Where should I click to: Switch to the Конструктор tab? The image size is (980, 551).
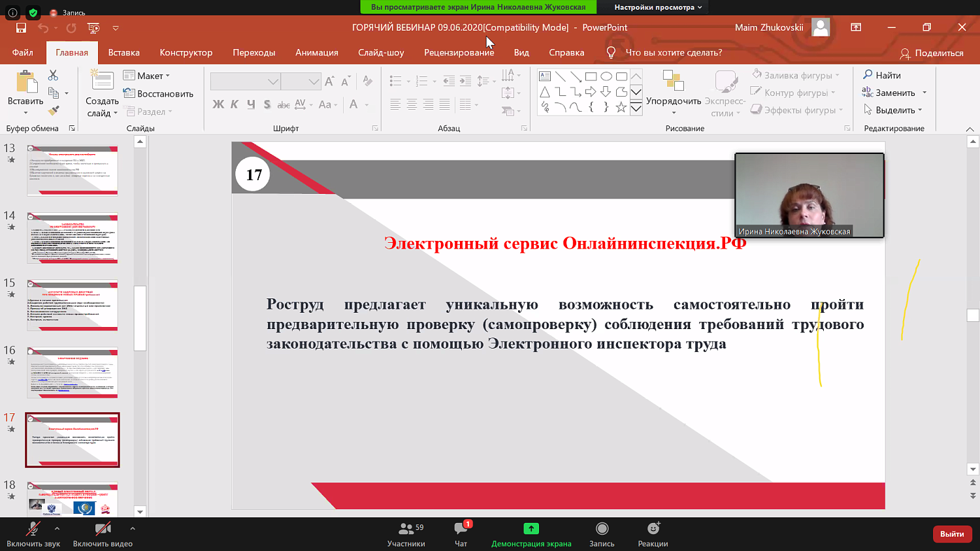coord(186,52)
